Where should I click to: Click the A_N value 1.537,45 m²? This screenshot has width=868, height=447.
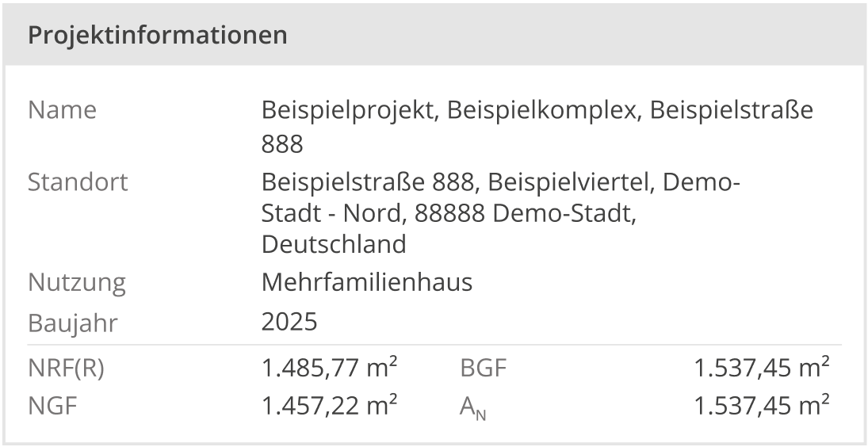point(762,406)
